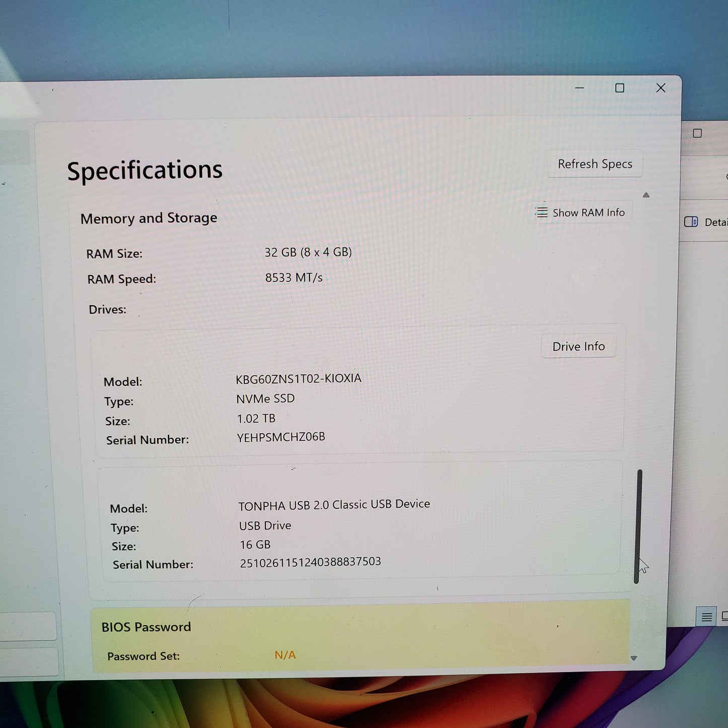
Task: Select the 16 GB size value
Action: coord(255,545)
